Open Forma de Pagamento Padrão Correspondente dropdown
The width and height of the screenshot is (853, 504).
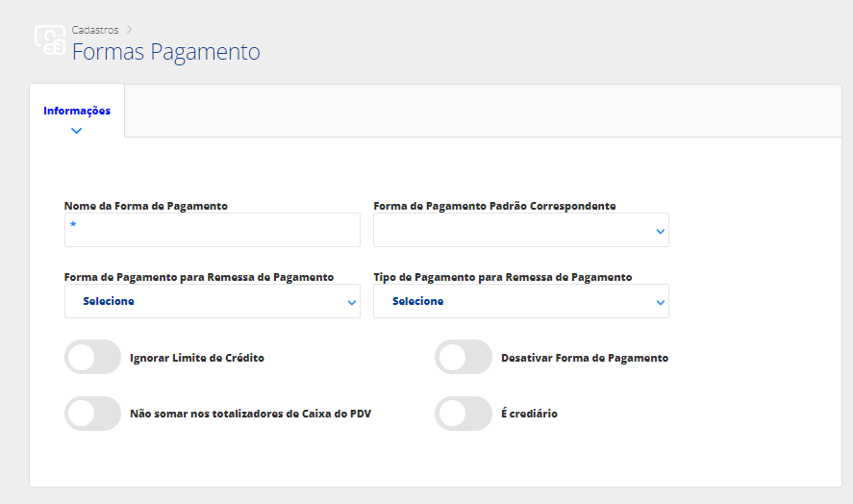pyautogui.click(x=520, y=230)
